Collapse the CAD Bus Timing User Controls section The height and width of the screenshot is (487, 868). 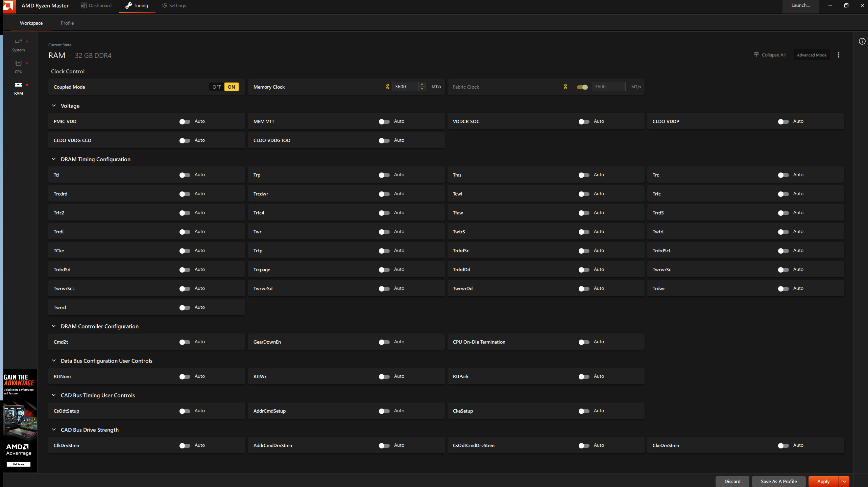click(x=54, y=395)
